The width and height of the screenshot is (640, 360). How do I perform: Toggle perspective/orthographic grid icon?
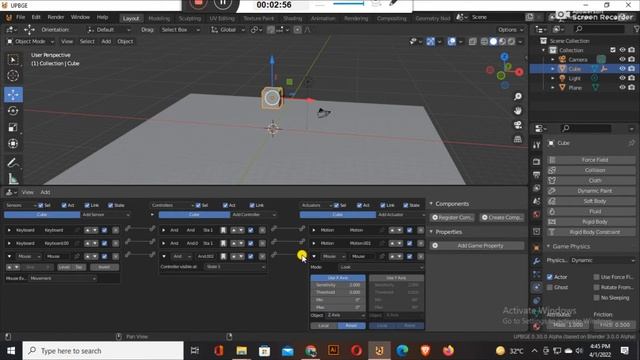(x=518, y=139)
